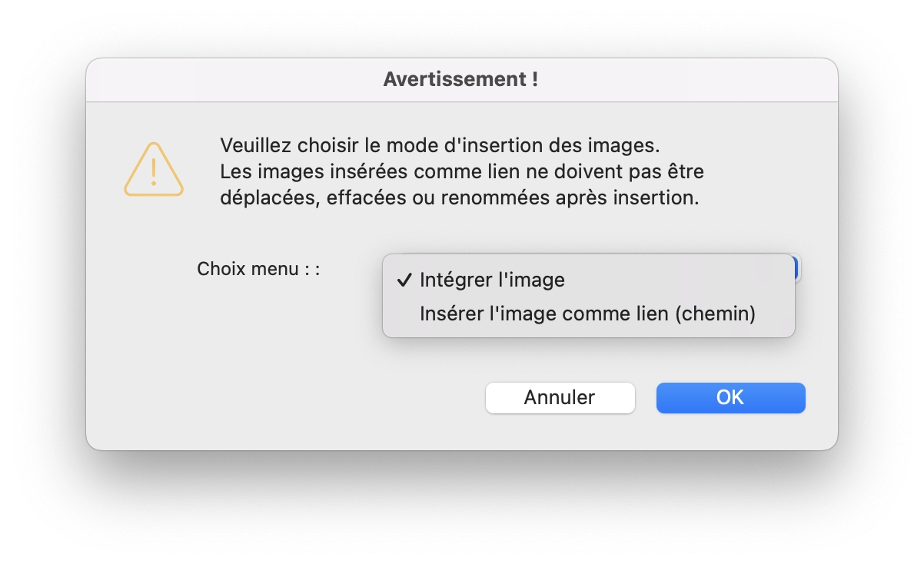This screenshot has height=564, width=924.
Task: Dismiss the dialog via Annuler
Action: (x=560, y=397)
